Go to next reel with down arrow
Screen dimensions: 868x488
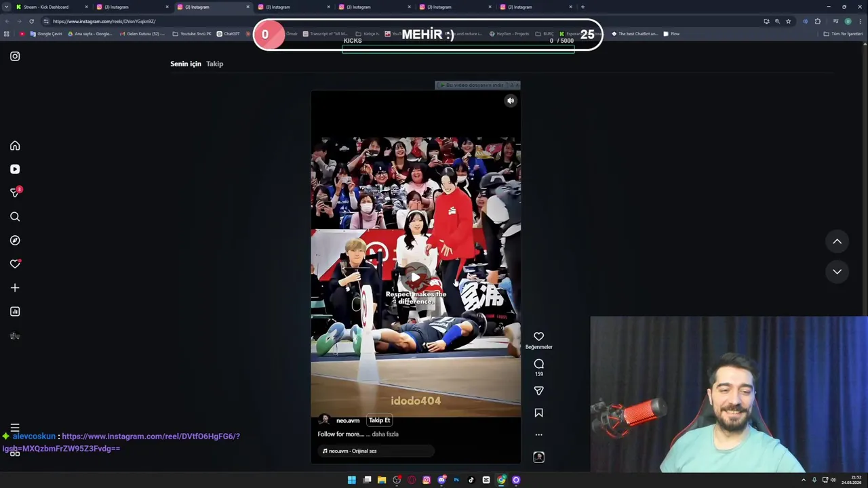click(x=837, y=272)
